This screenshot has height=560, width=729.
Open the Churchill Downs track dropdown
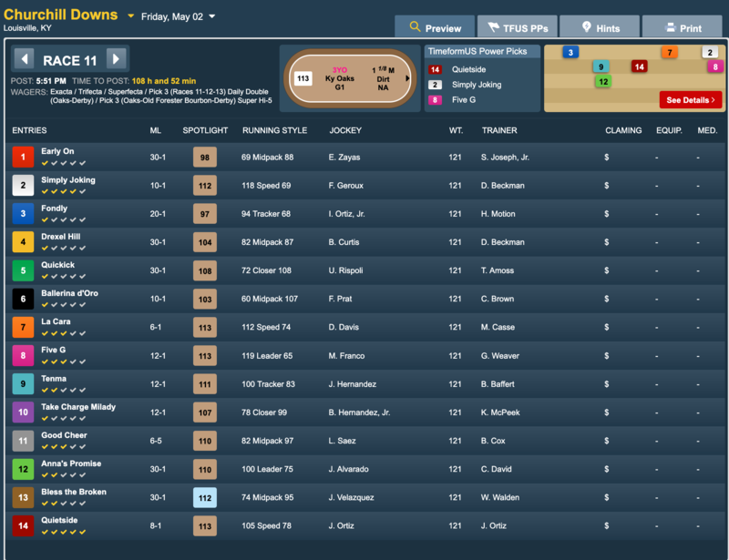point(130,16)
